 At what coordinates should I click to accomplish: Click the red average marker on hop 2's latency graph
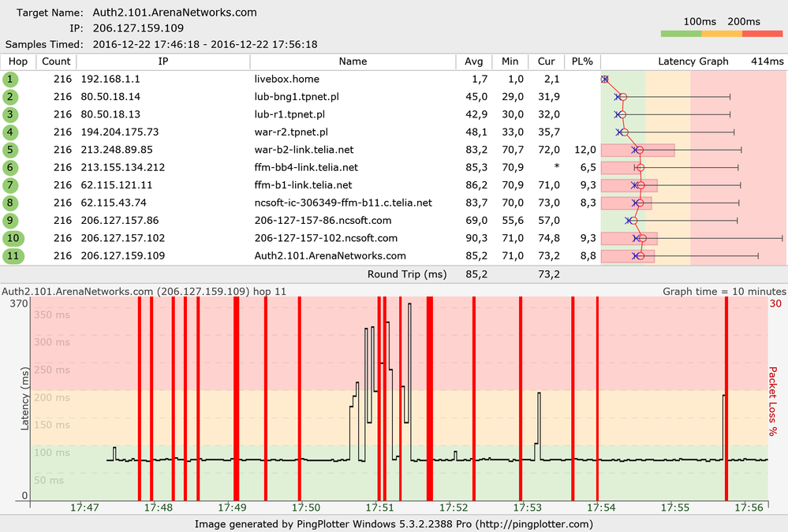[623, 96]
